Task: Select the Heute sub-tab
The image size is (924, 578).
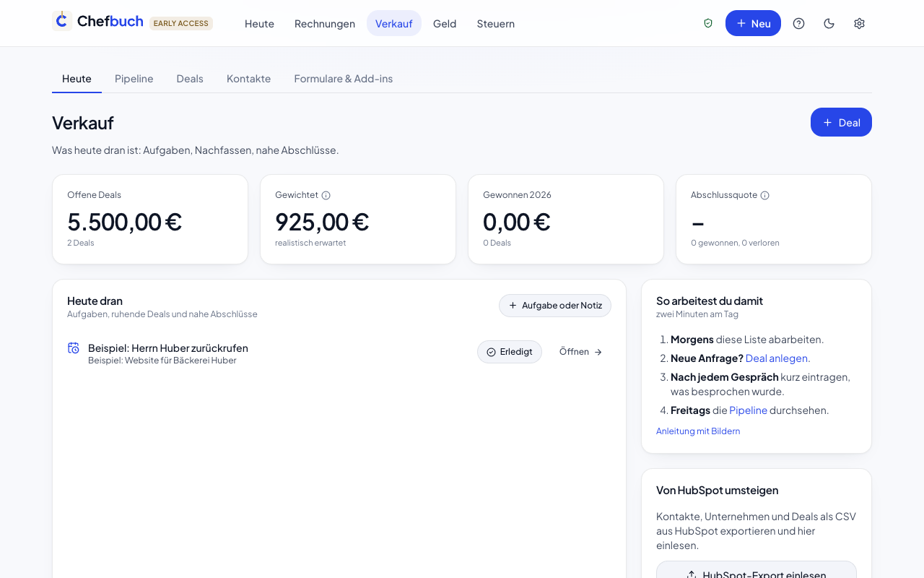Action: click(x=77, y=79)
